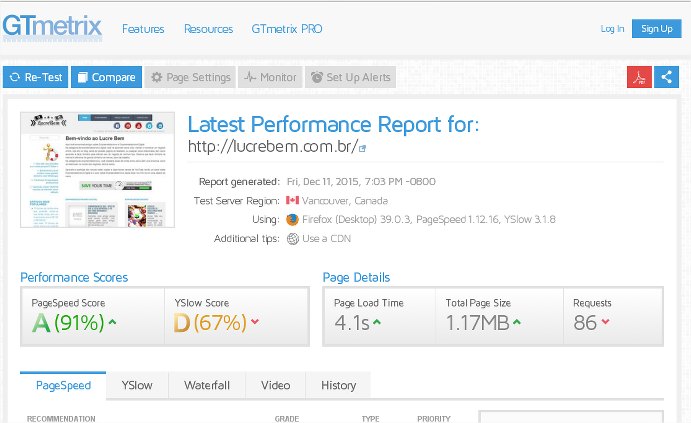Re-Test the page performance
Viewport: 691px width, 423px height.
tap(35, 77)
